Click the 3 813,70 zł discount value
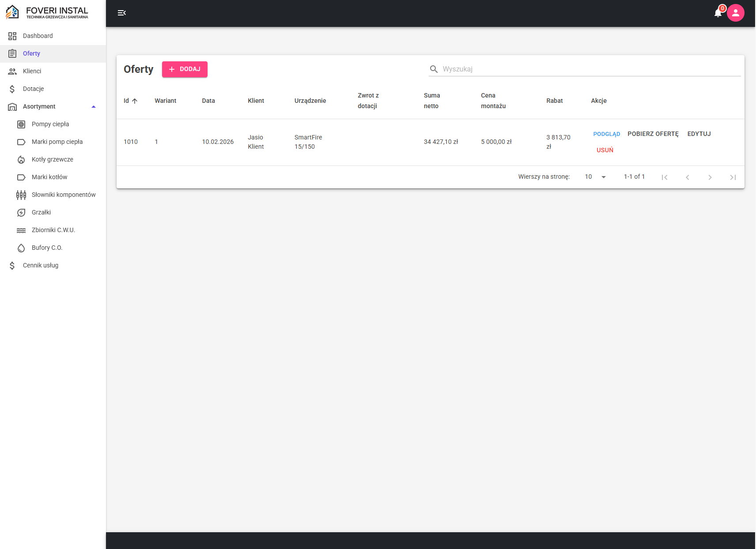The width and height of the screenshot is (756, 549). [x=559, y=142]
